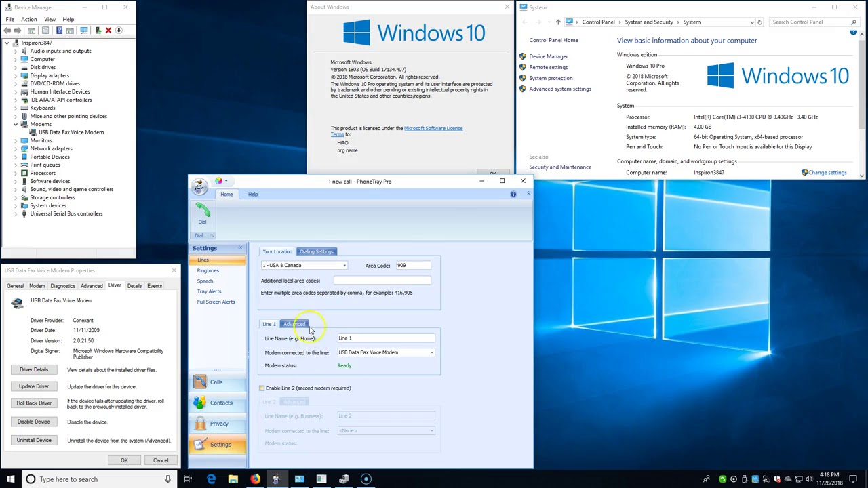Viewport: 868px width, 488px height.
Task: Collapse the Settings side panel
Action: coord(240,248)
